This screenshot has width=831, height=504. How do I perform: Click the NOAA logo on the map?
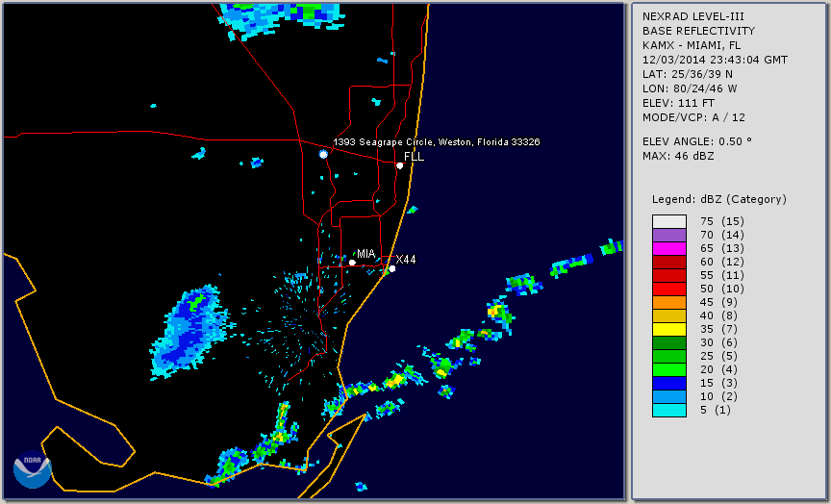point(33,469)
